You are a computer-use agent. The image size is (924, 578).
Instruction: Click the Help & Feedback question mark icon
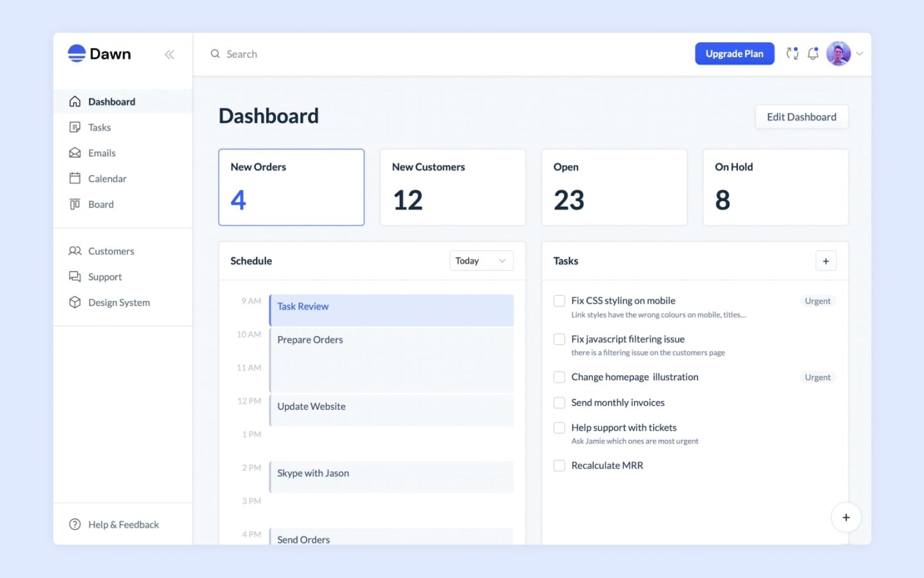coord(74,524)
